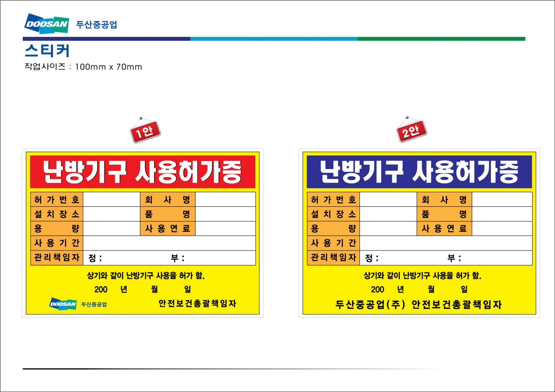Click the blank 설치장소 field in the blue-header sticker
This screenshot has height=392, width=555.
pos(388,214)
